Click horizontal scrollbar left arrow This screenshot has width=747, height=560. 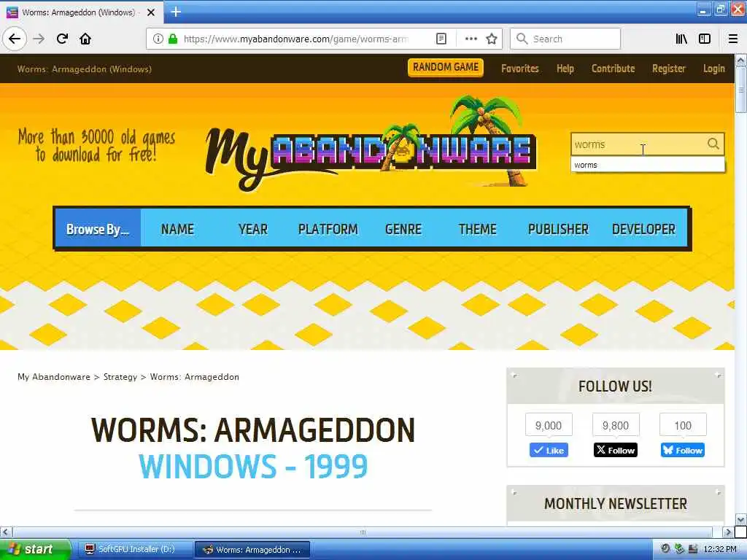pyautogui.click(x=6, y=532)
